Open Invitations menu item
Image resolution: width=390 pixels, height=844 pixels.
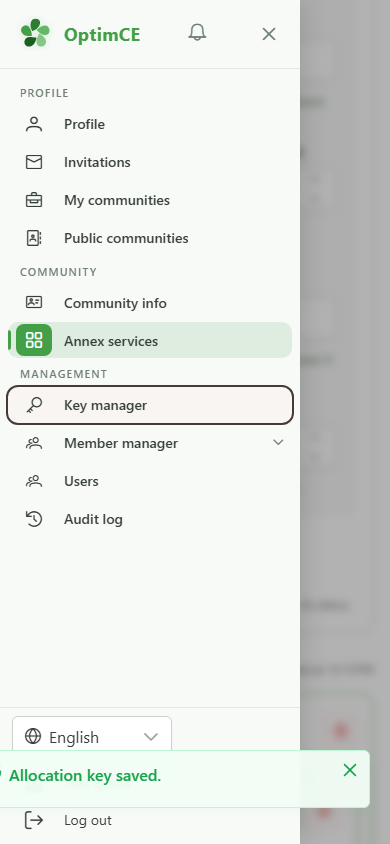click(x=150, y=162)
